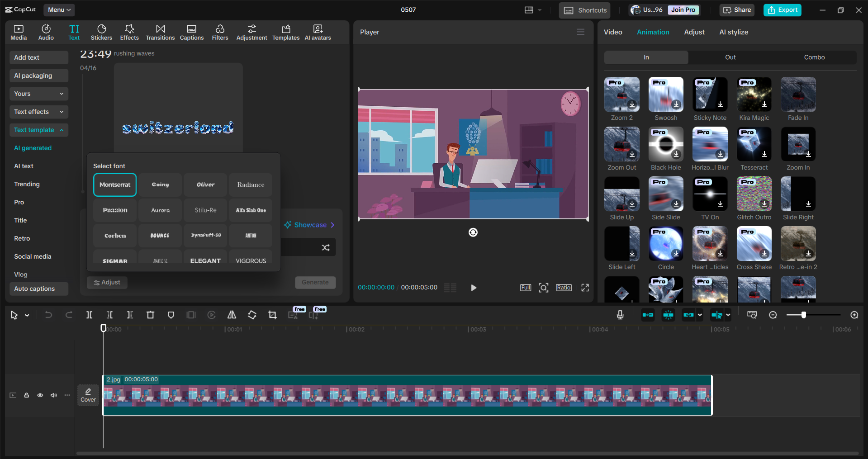
Task: Click the voiceover microphone icon
Action: click(x=620, y=315)
